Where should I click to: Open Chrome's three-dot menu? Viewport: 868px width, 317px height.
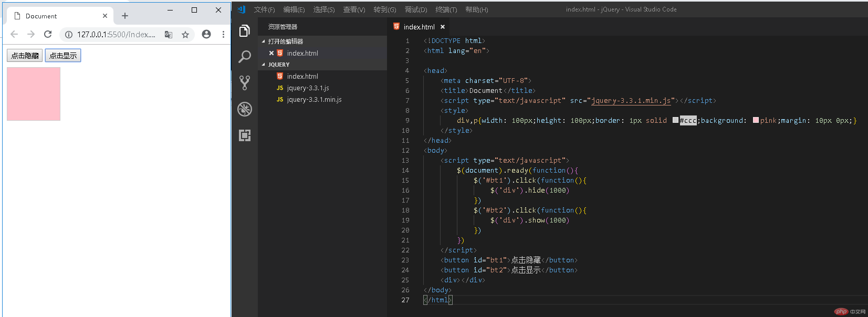tap(223, 34)
